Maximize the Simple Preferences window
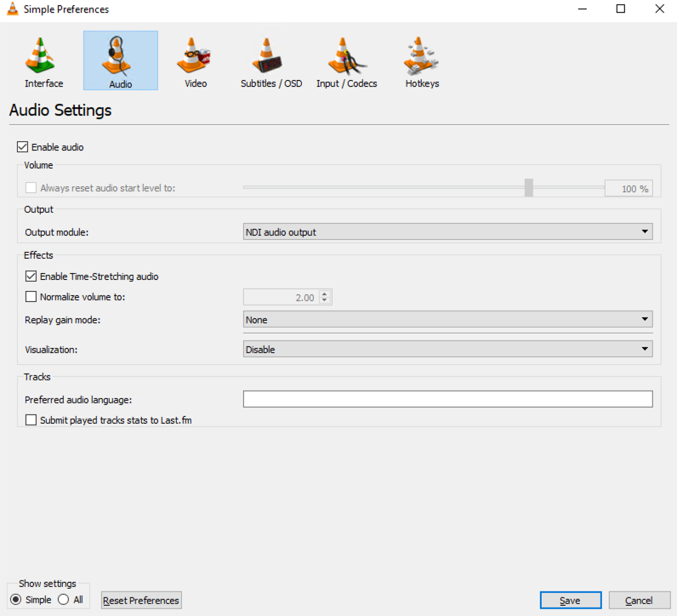 coord(620,9)
